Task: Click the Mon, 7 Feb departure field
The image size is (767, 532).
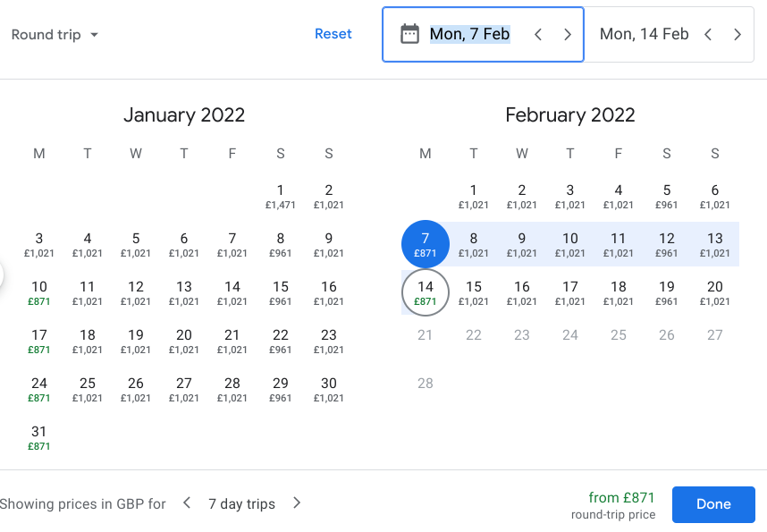Action: 469,35
